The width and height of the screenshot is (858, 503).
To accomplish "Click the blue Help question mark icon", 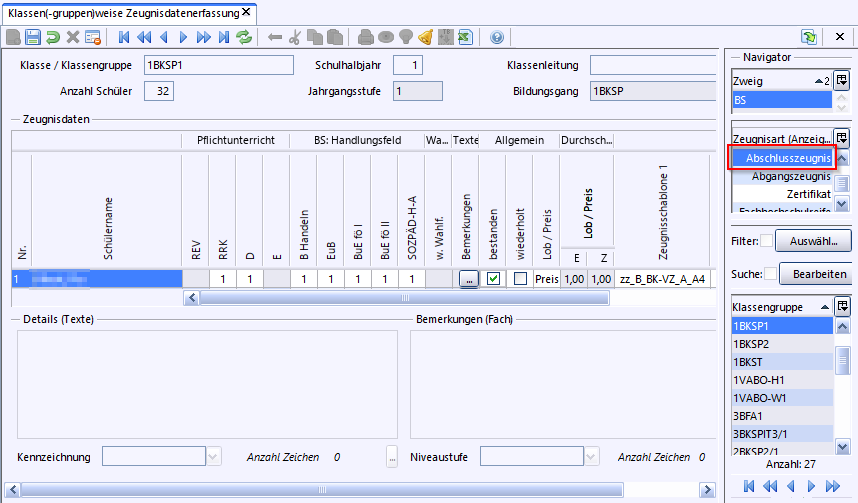I will click(x=497, y=37).
